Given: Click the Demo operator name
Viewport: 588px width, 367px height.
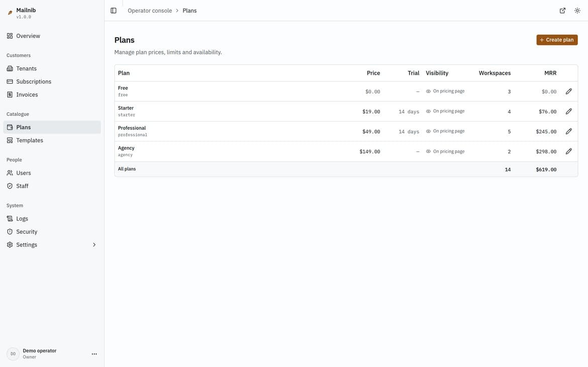Looking at the screenshot, I should pyautogui.click(x=39, y=351).
